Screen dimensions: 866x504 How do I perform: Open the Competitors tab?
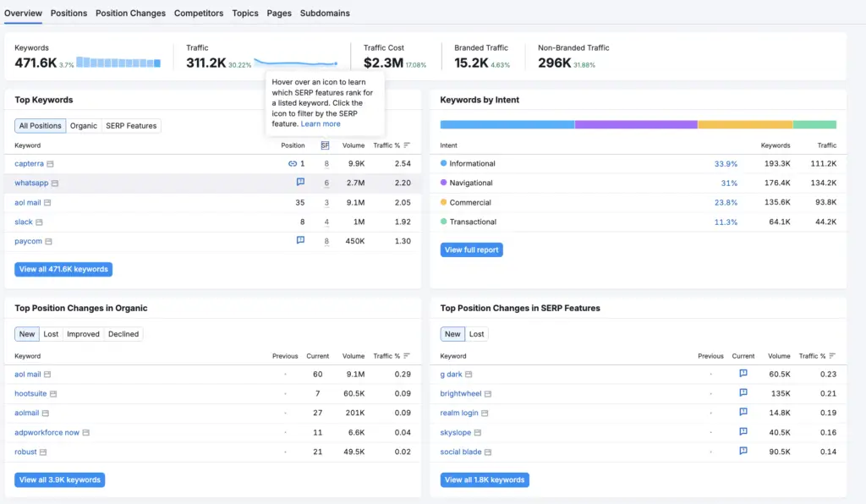click(199, 14)
